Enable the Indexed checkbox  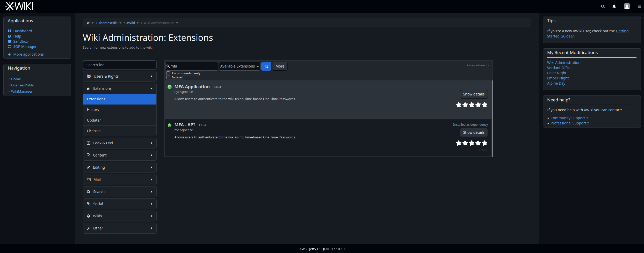[x=168, y=77]
